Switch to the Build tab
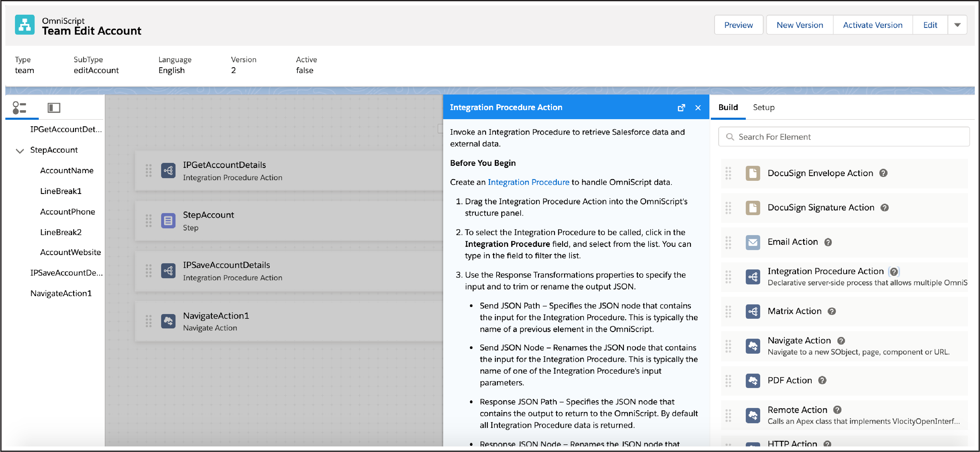Viewport: 980px width, 452px height. [x=728, y=107]
